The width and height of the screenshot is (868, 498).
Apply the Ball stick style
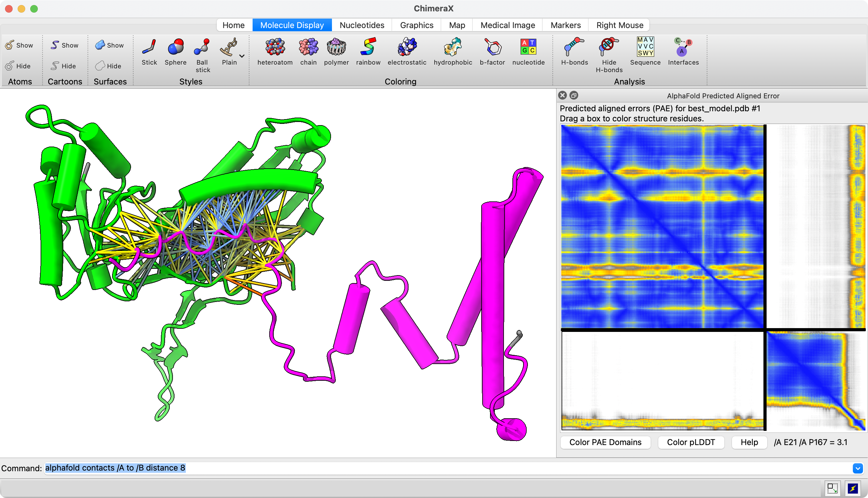tap(202, 55)
